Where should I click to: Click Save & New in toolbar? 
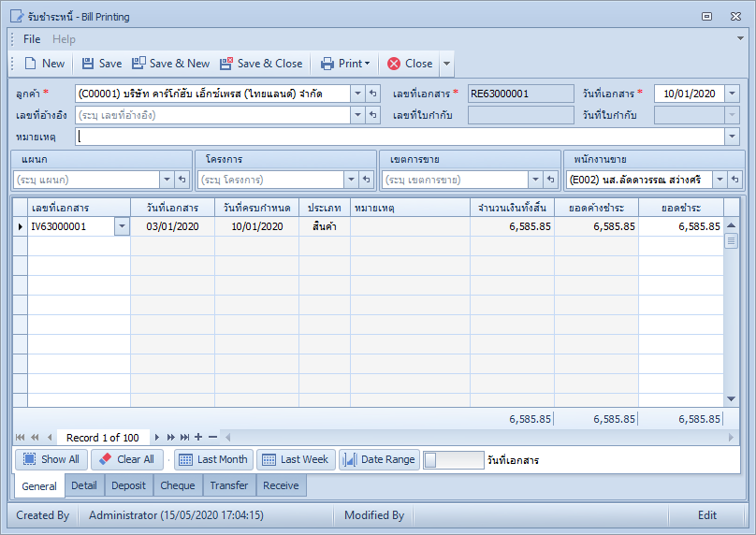pyautogui.click(x=170, y=64)
